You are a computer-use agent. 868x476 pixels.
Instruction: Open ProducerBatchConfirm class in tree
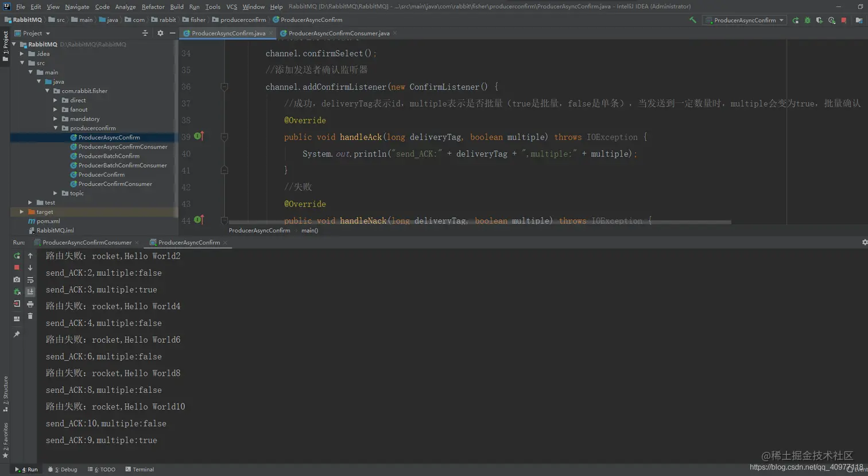point(108,156)
